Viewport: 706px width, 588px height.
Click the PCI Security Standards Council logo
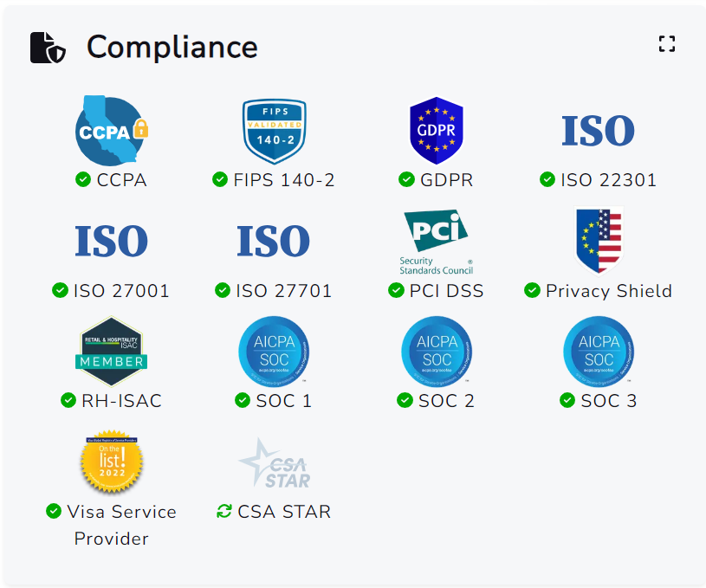[437, 242]
